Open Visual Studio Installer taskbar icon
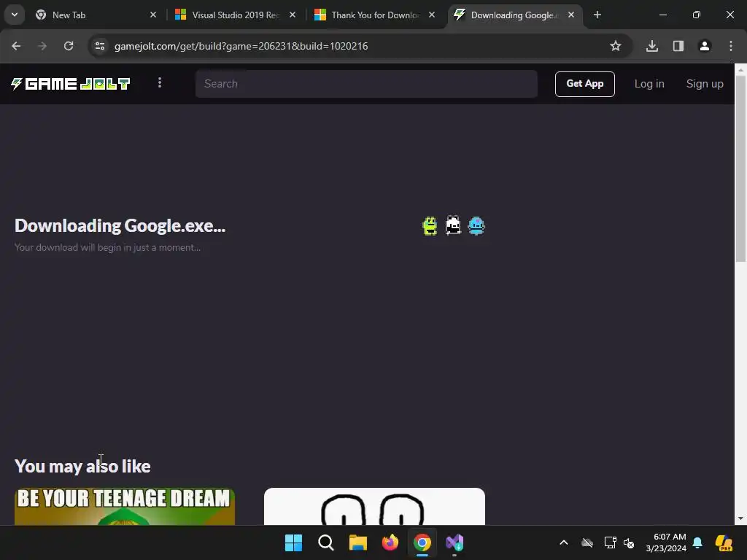This screenshot has height=560, width=747. coord(454,542)
